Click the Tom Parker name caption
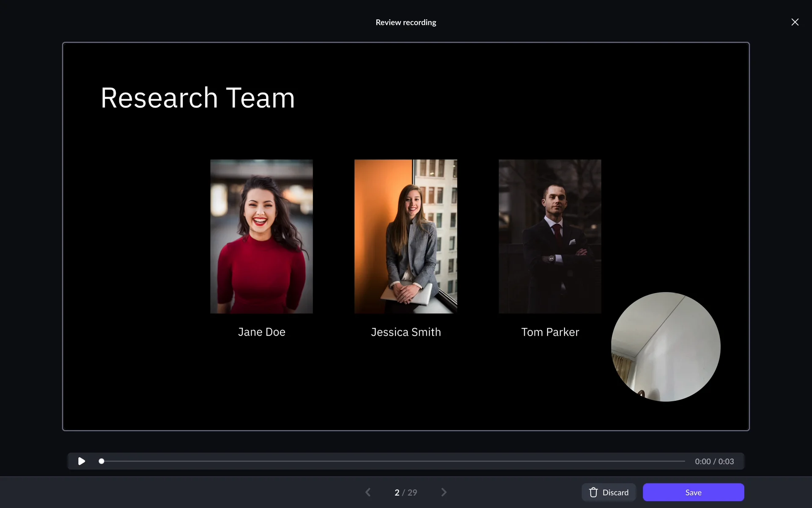 (550, 332)
